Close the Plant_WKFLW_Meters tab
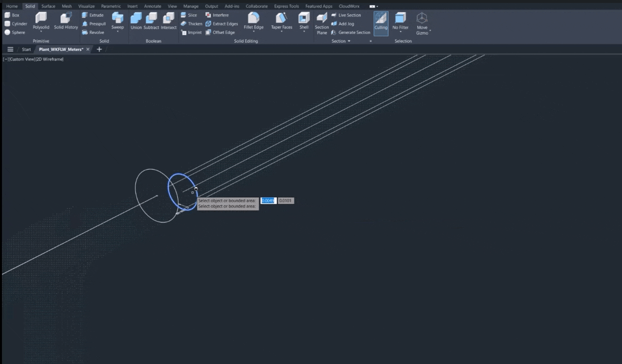 tap(88, 49)
